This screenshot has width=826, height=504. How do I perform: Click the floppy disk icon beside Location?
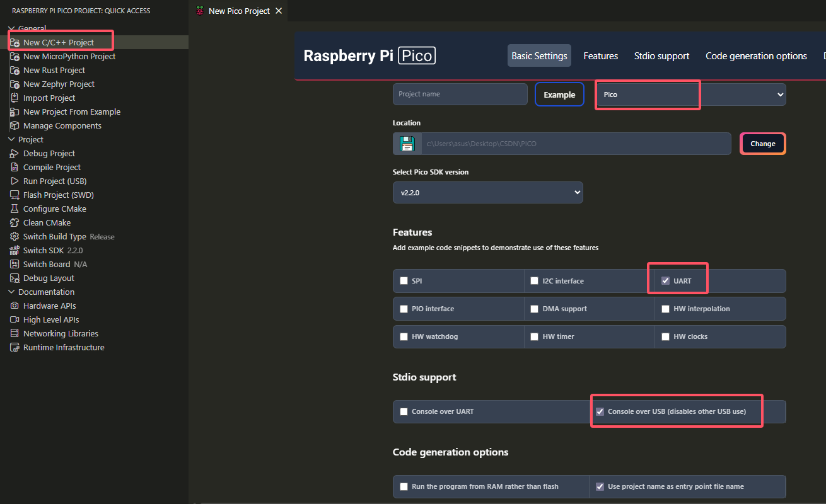pyautogui.click(x=407, y=144)
